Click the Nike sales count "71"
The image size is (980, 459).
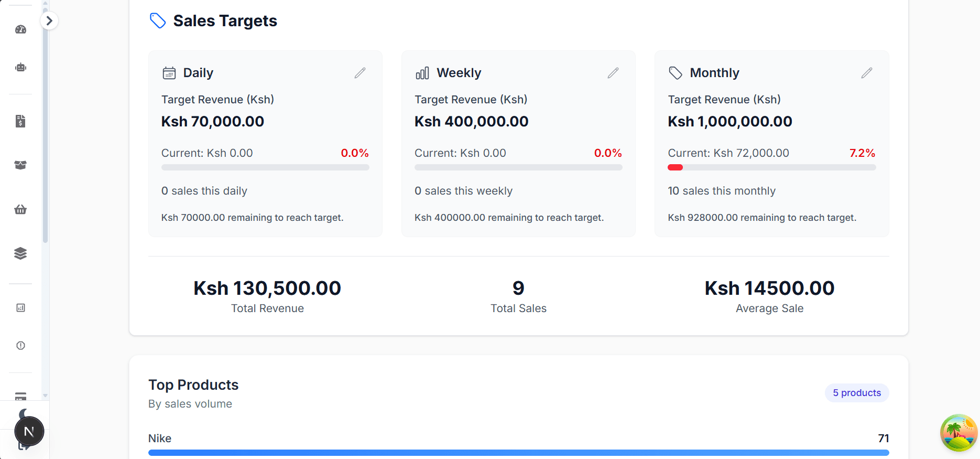pos(884,439)
